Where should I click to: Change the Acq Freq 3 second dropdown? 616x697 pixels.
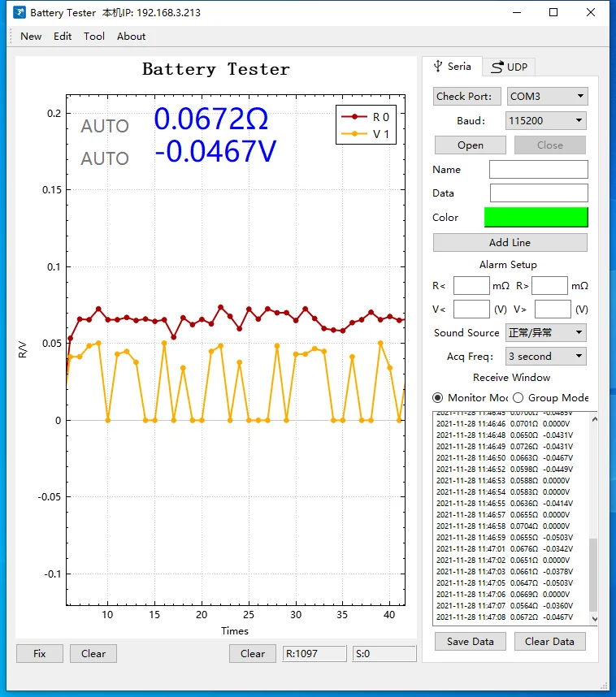pos(545,357)
